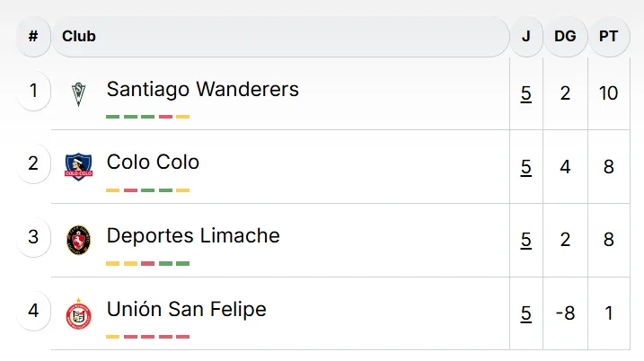Open Deportes Limache matches played link
The height and width of the screenshot is (361, 644).
pos(525,240)
